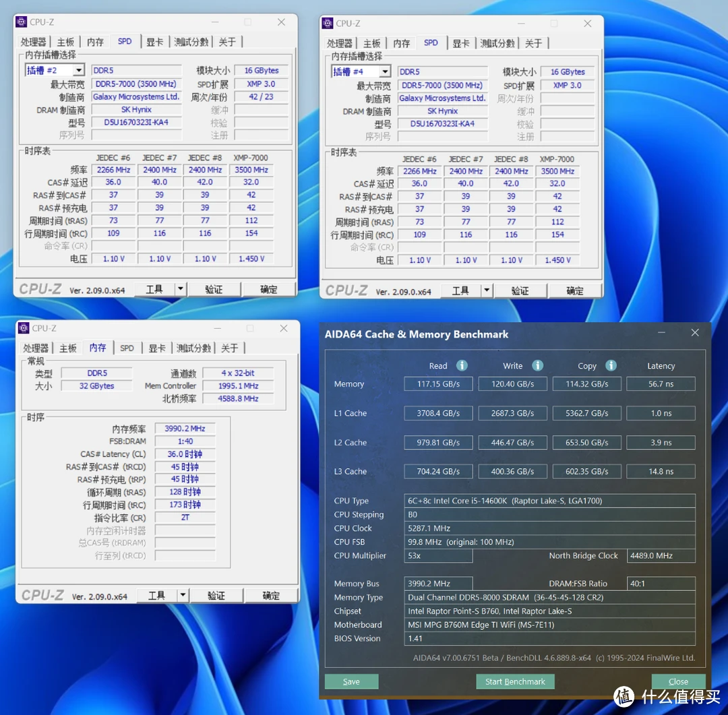This screenshot has height=715, width=728.
Task: Click 工具 in the CPU-Z memory-timings window
Action: coord(157,595)
